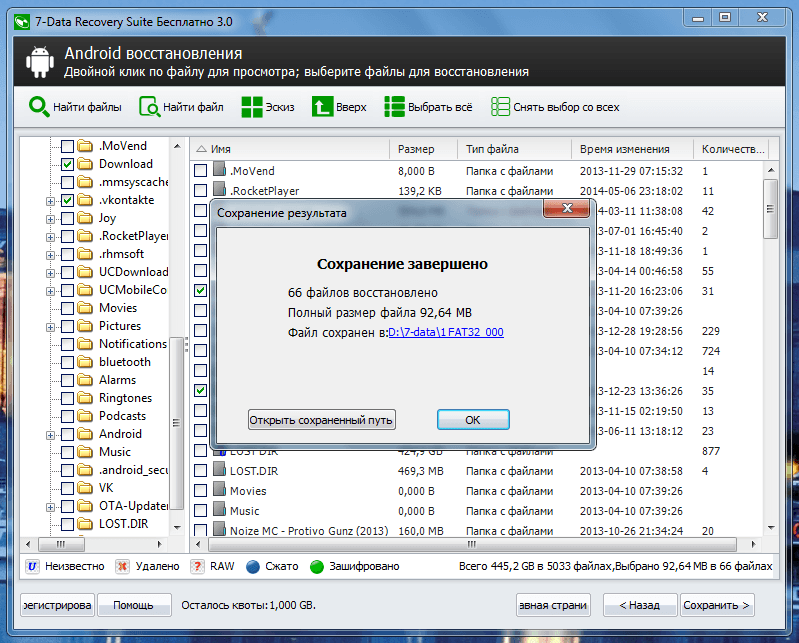Click the < Назад button

(640, 605)
